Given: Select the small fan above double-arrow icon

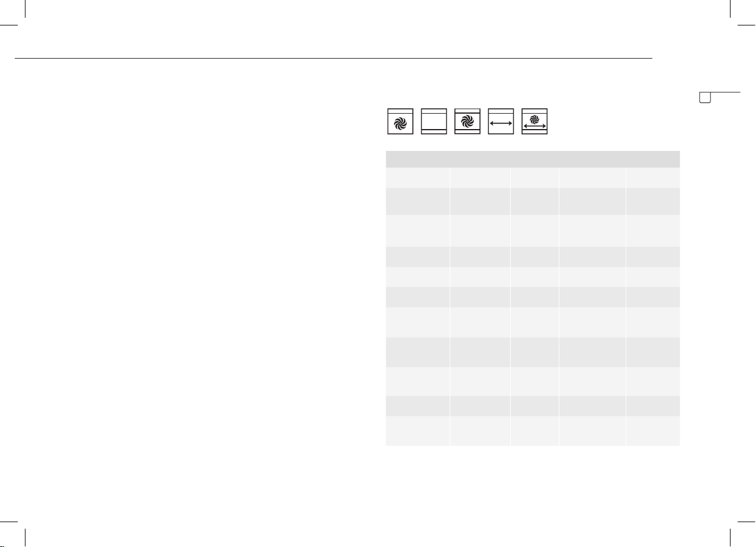Looking at the screenshot, I should tap(535, 121).
